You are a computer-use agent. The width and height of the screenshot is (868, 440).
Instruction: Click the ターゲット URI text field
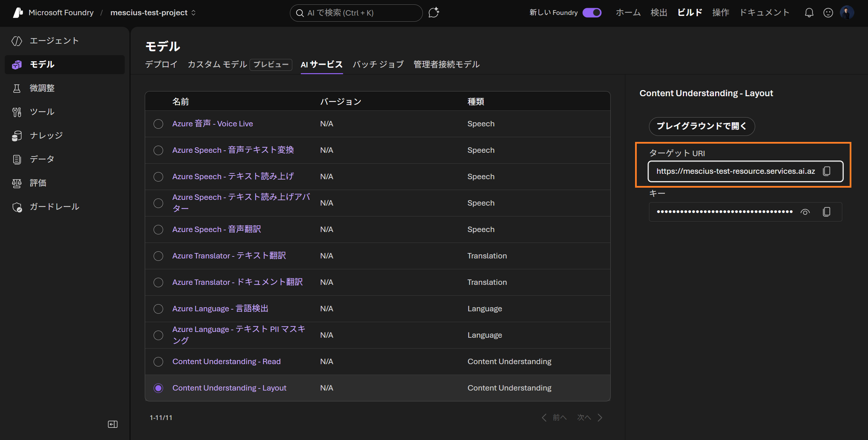pyautogui.click(x=745, y=171)
